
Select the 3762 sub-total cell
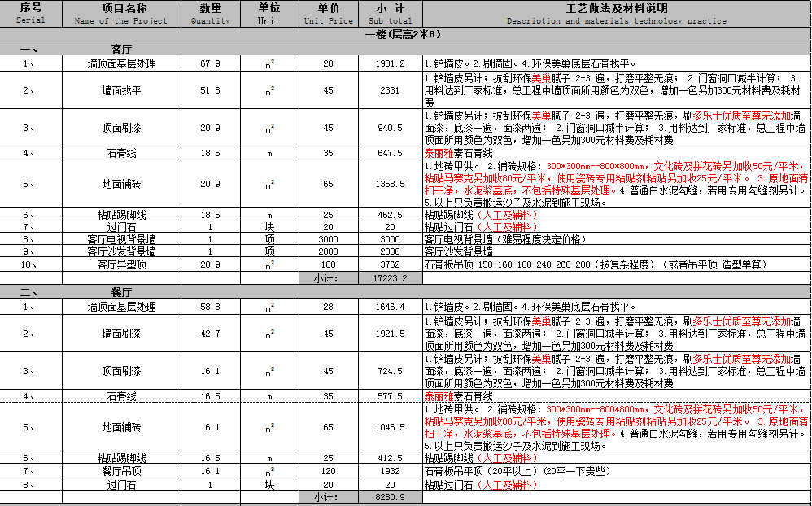[390, 264]
